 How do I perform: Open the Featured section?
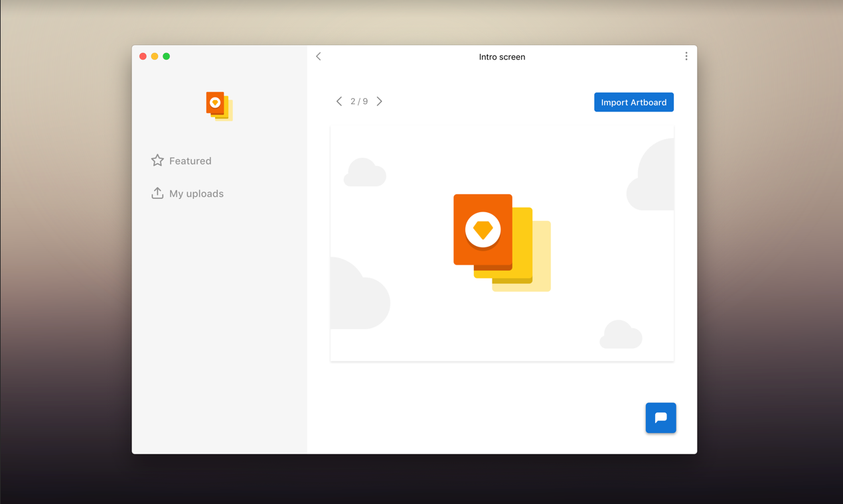[x=181, y=160]
